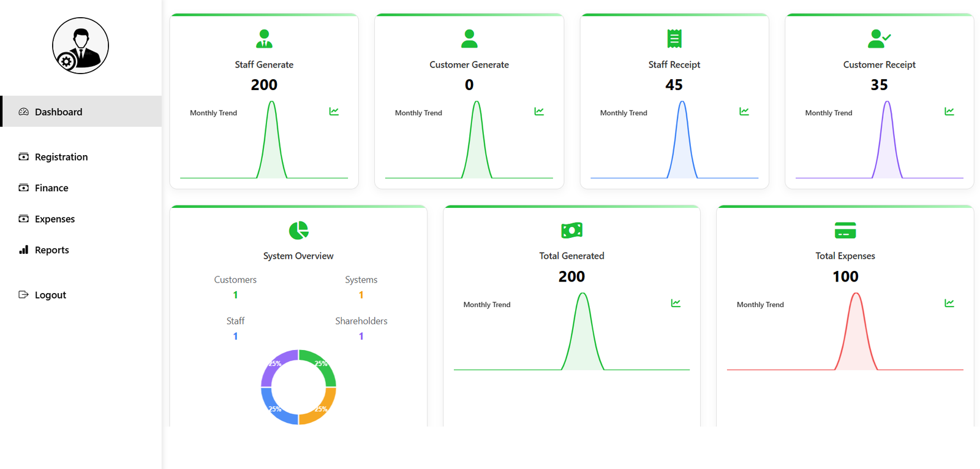Click trend chart icon in Staff Generate card

334,112
